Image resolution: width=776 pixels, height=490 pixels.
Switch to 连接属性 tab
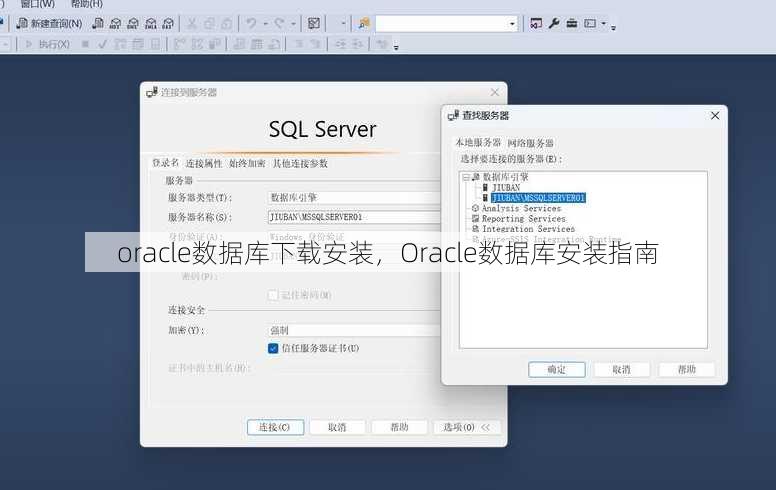tap(203, 163)
